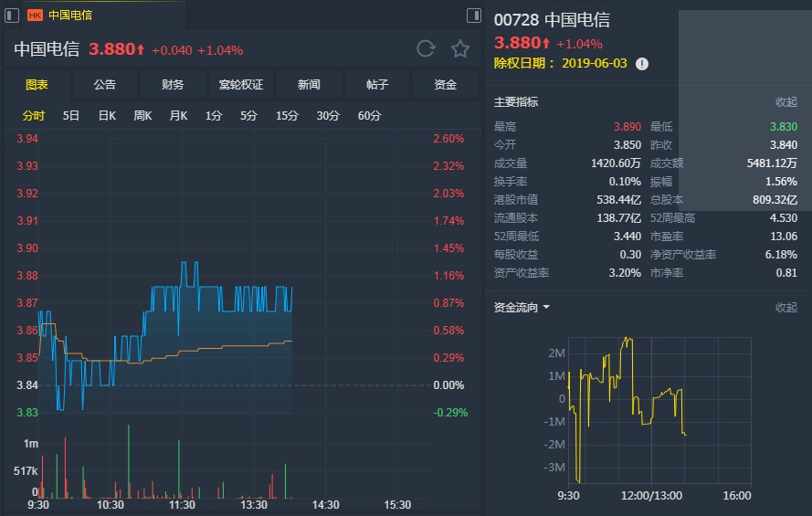Choose the 15分 chart interval

(x=287, y=116)
